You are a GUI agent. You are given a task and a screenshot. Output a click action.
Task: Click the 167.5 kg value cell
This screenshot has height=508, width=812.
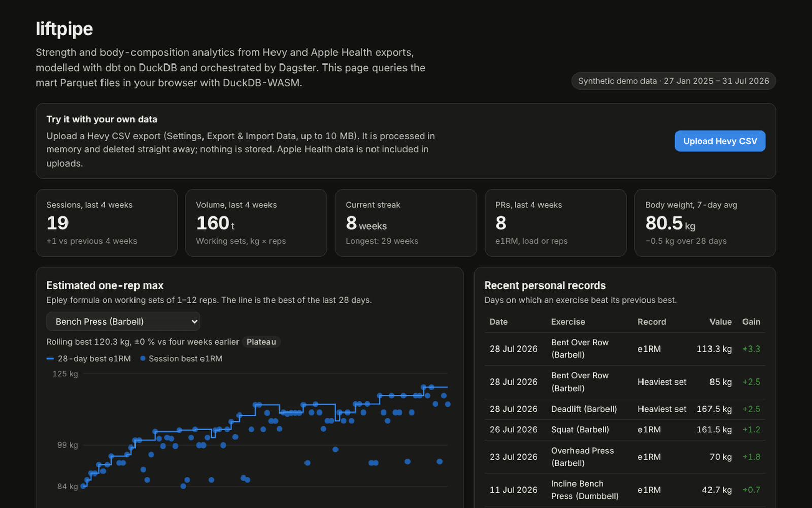tap(714, 409)
